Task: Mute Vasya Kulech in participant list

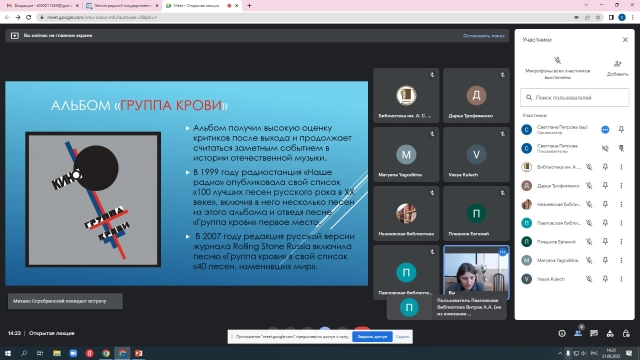Action: (x=589, y=279)
